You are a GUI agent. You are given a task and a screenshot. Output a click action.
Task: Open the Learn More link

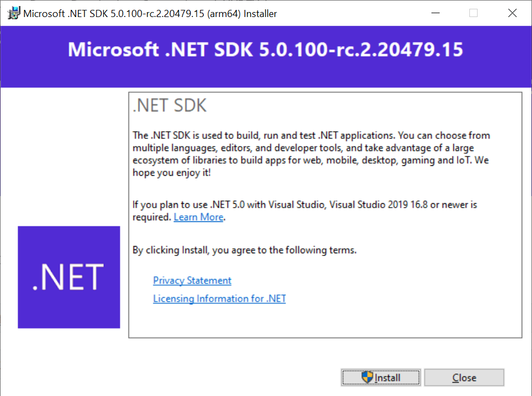[x=198, y=217]
